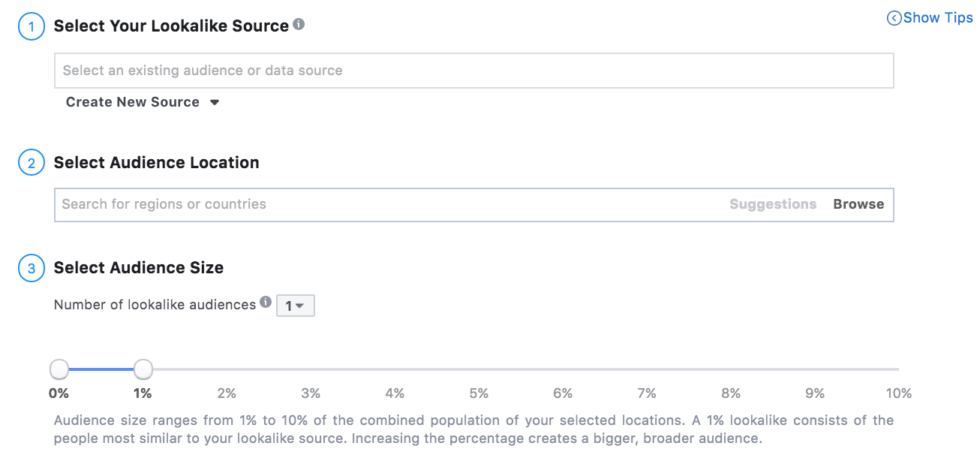Click the 0% slider handle
The image size is (980, 470).
[x=59, y=369]
